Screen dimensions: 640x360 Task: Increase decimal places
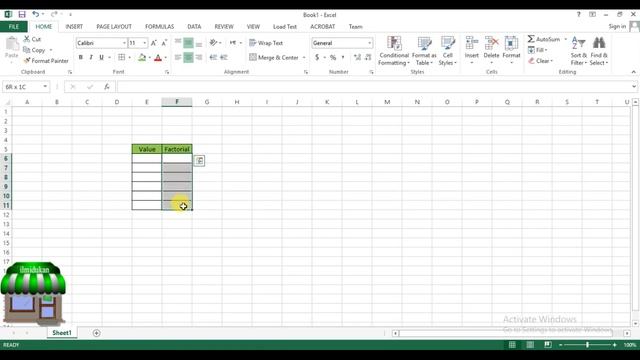tap(357, 58)
